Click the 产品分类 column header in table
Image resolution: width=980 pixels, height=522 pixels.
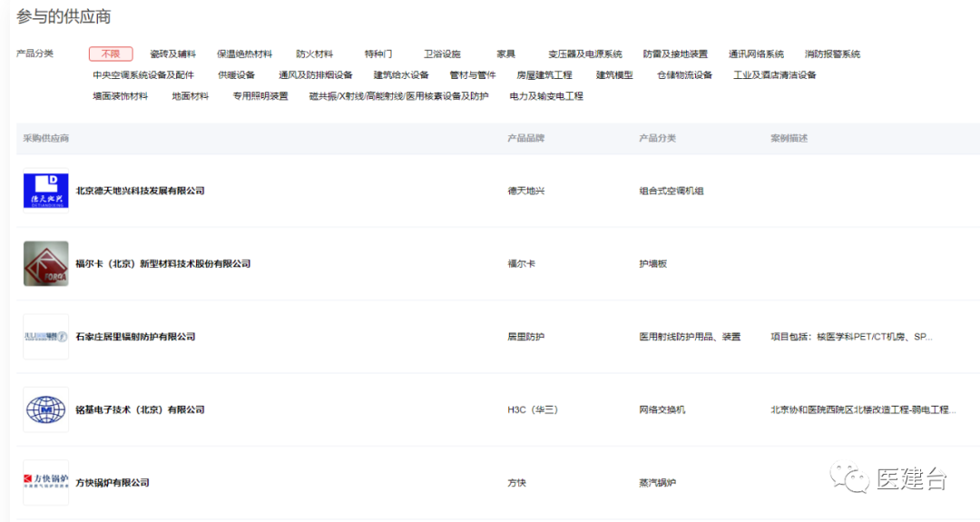pyautogui.click(x=658, y=138)
